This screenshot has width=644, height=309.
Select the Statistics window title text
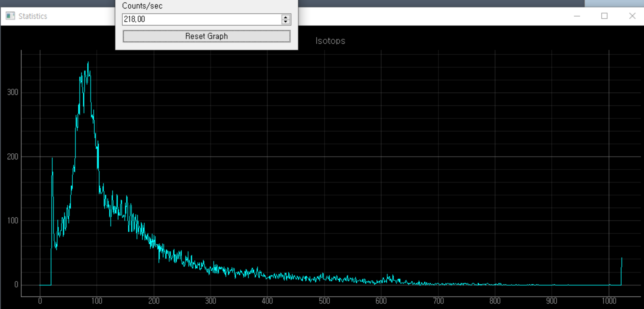(x=33, y=16)
